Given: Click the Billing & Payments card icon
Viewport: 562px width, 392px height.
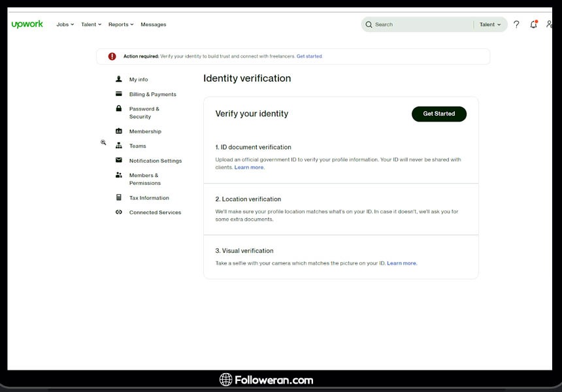Looking at the screenshot, I should click(119, 94).
